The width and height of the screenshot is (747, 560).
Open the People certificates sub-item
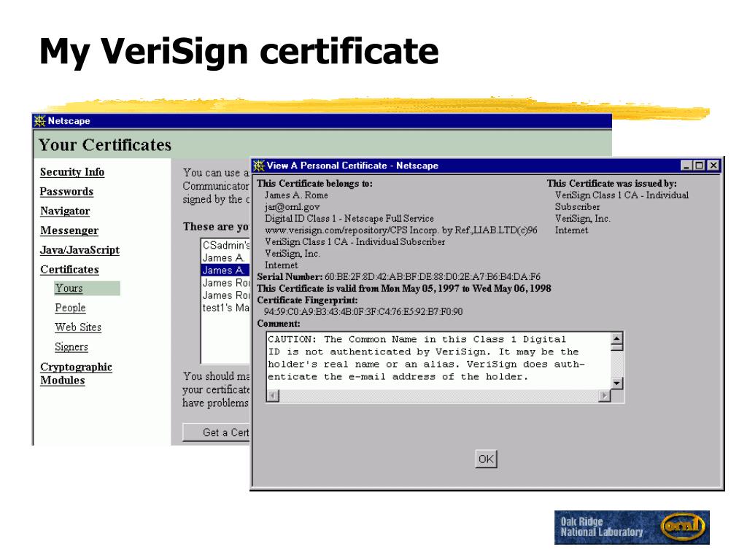click(x=71, y=308)
